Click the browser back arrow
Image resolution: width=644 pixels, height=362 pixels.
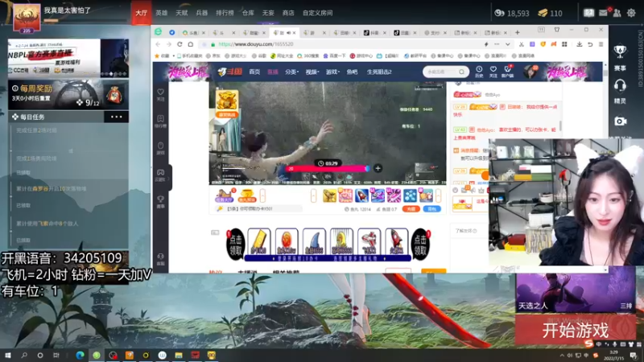pos(158,44)
